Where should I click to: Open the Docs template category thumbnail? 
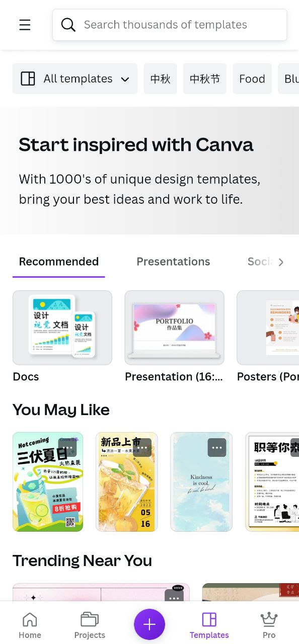click(62, 328)
